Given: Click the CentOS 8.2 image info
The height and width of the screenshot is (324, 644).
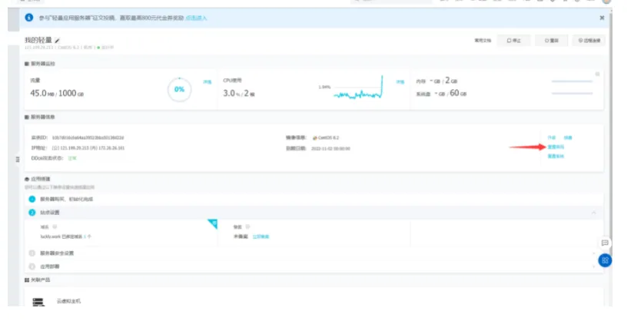Looking at the screenshot, I should (x=326, y=137).
